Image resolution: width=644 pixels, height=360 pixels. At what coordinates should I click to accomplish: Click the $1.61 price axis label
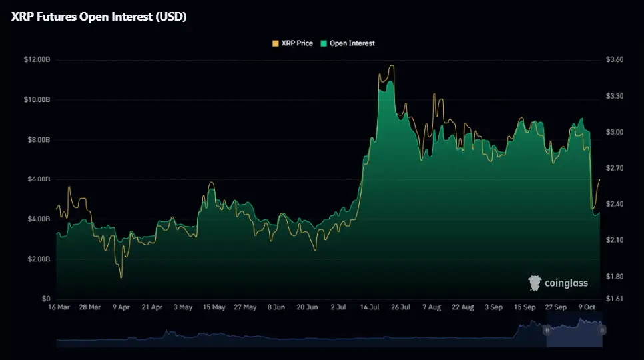(615, 299)
